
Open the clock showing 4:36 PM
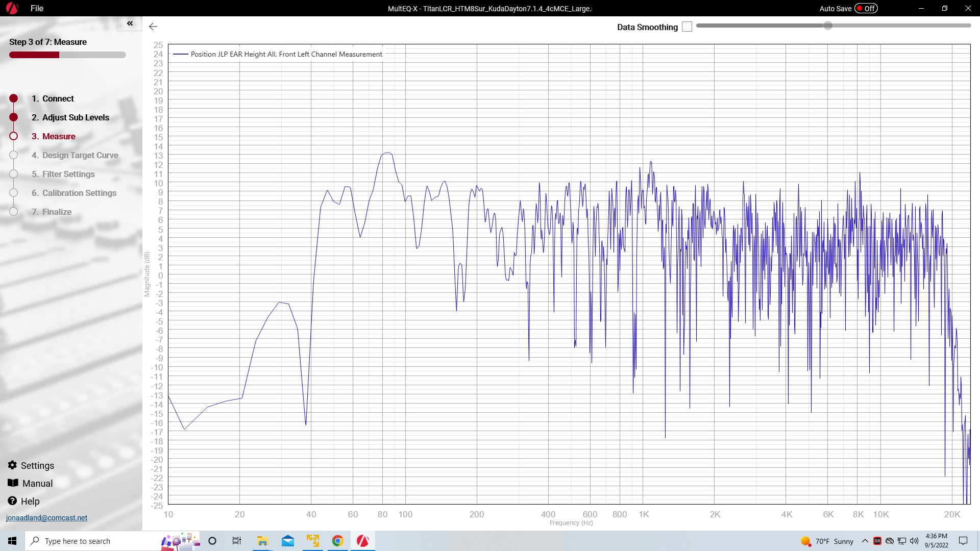click(x=937, y=541)
